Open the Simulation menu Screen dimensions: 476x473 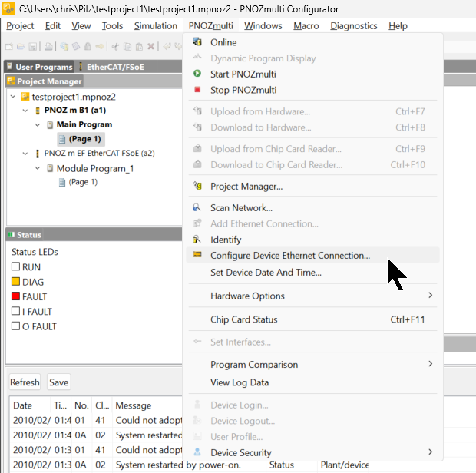pyautogui.click(x=156, y=26)
